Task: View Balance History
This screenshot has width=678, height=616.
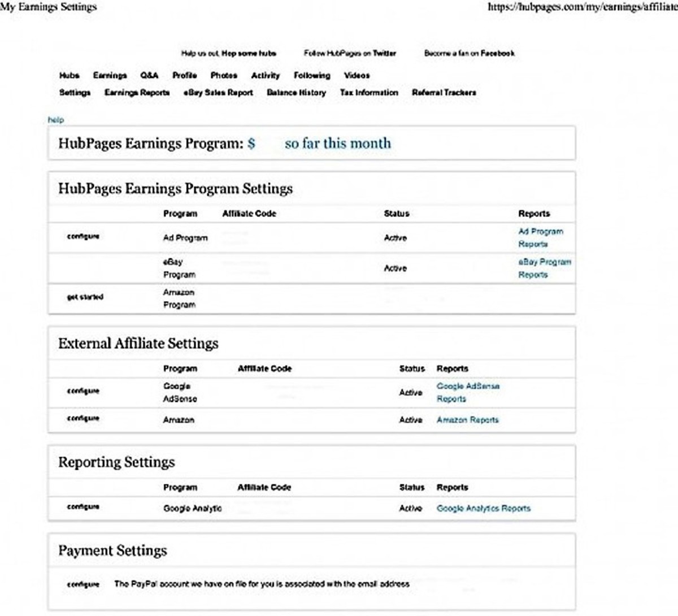Action: tap(296, 92)
